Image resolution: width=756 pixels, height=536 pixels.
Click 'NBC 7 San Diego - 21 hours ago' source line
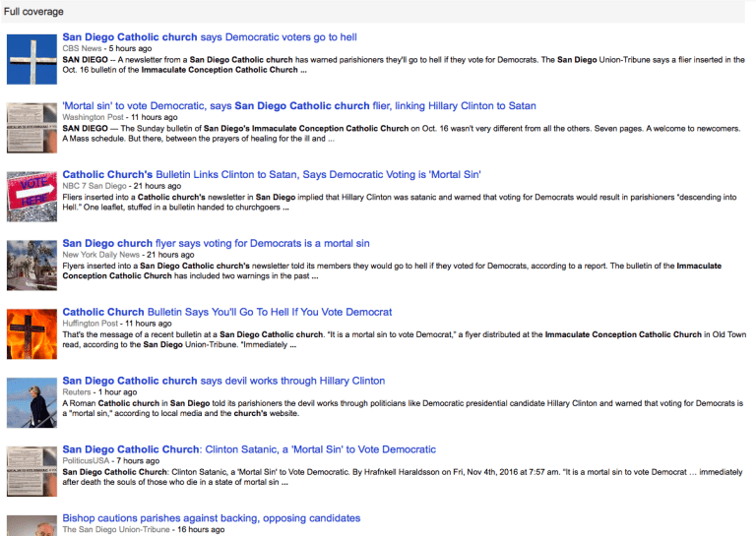122,187
